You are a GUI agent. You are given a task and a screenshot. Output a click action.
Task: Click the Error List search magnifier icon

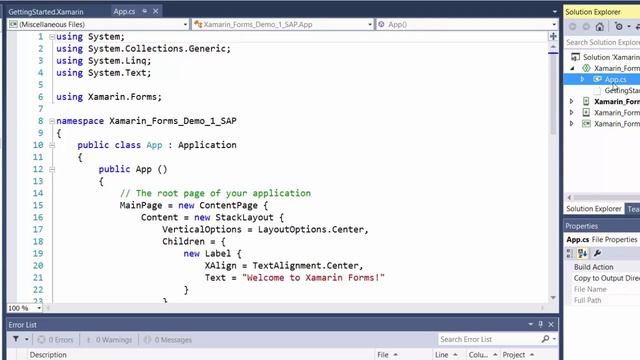point(545,339)
